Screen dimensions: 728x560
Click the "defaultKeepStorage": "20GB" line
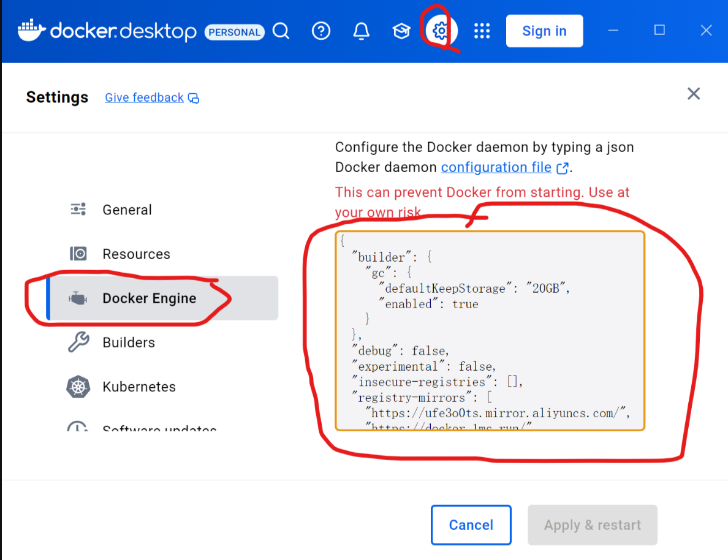click(x=474, y=289)
